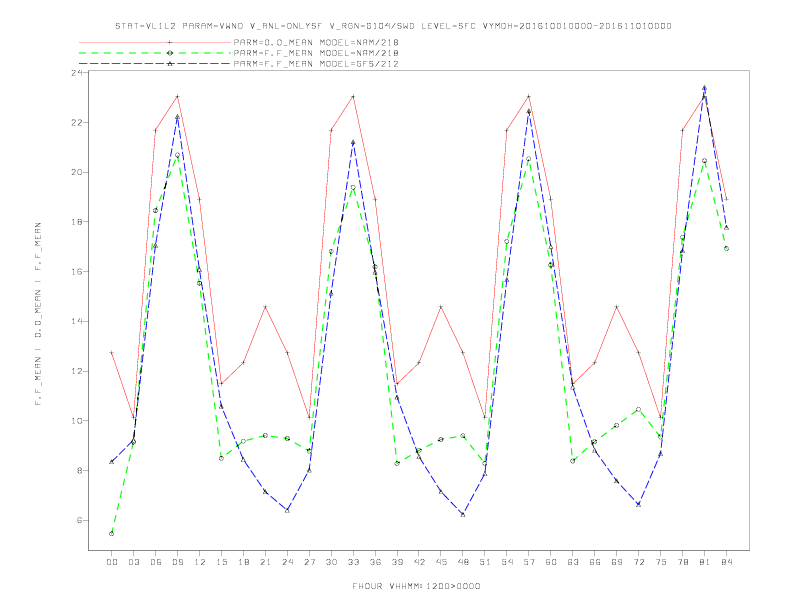The height and width of the screenshot is (612, 792).
Task: Click the x-axis tick label 00
Action: point(112,562)
